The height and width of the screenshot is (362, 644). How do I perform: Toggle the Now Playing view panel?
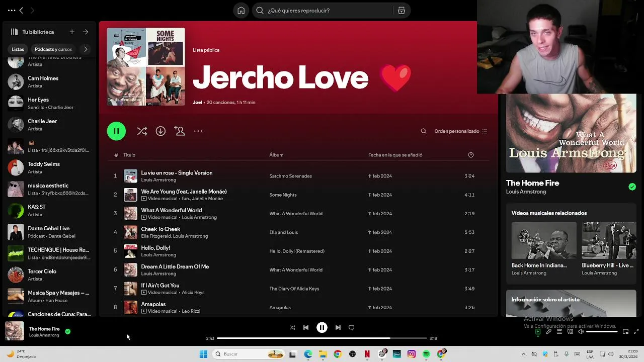(538, 332)
